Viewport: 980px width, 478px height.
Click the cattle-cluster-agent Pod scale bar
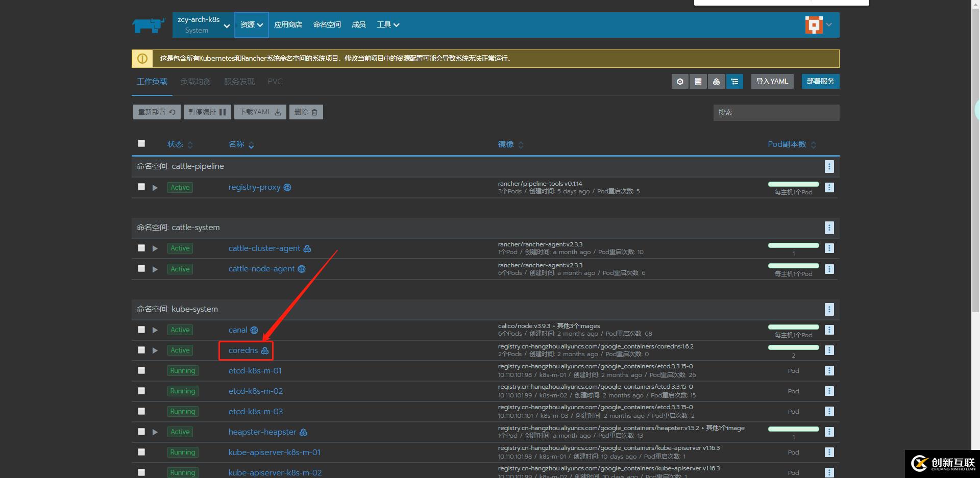pos(793,245)
